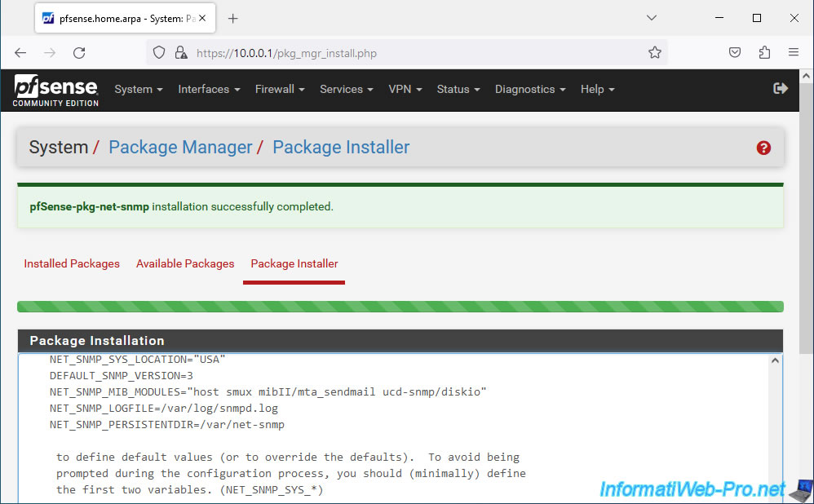Click the log box scroll-up arrow
Screen dimensions: 814x504
coord(775,360)
